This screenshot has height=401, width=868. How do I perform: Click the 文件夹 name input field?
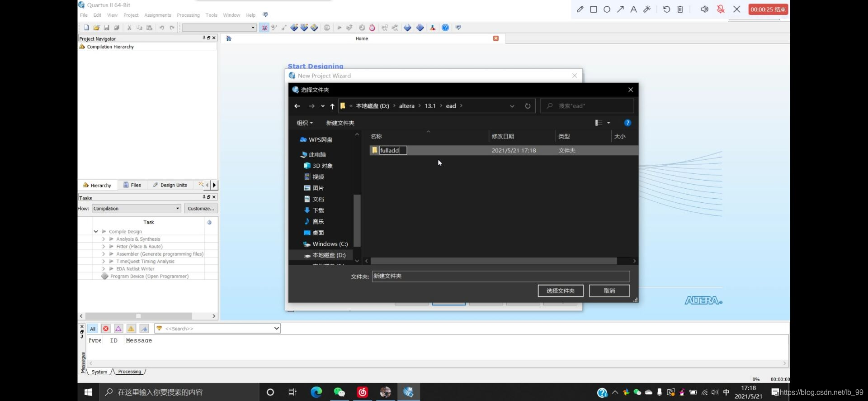point(500,276)
